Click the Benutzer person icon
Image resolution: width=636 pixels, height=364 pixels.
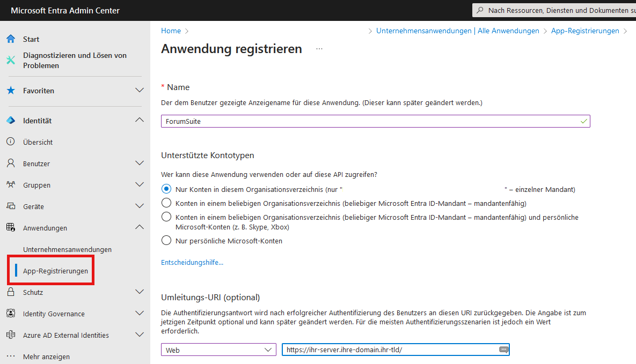tap(11, 164)
